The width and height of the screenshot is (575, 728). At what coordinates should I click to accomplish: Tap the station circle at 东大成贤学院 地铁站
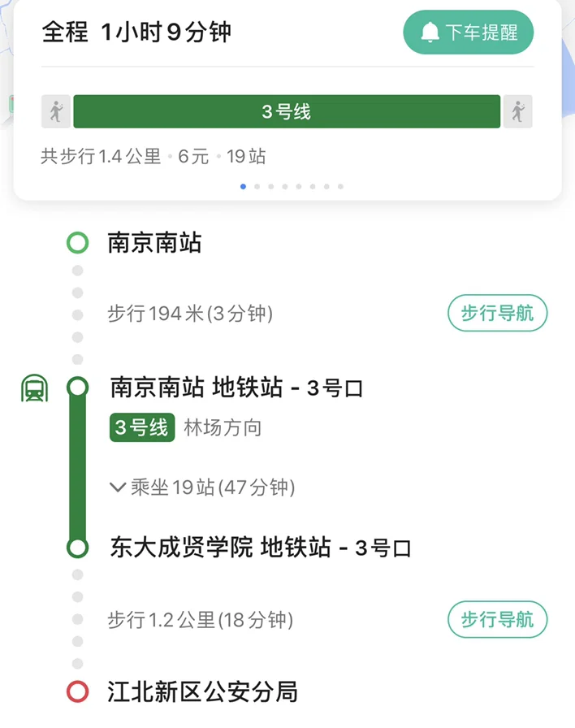[x=77, y=548]
